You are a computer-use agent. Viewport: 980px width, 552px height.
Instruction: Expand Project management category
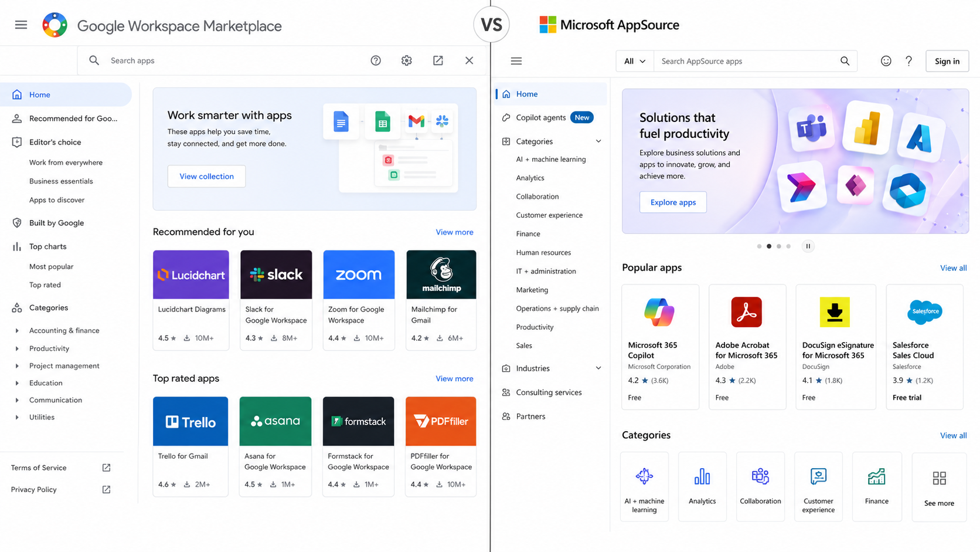coord(17,366)
